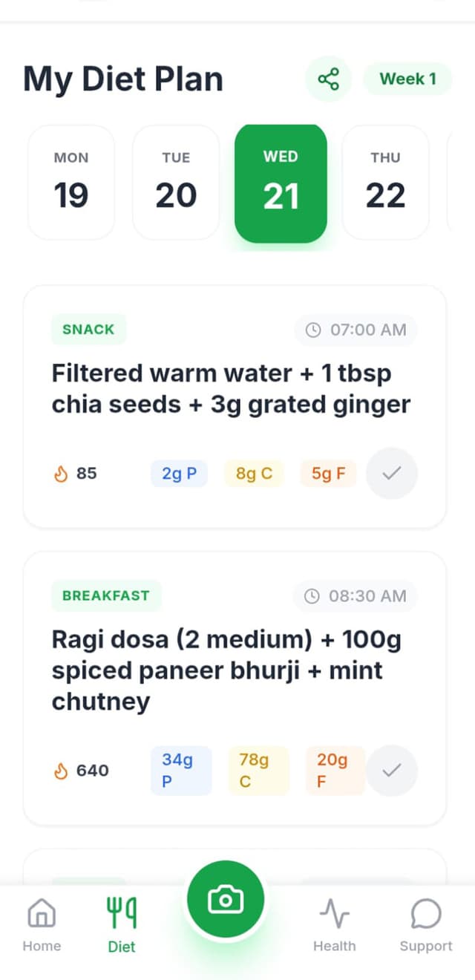The height and width of the screenshot is (980, 475).
Task: Select Monday 19 in date strip
Action: tap(71, 182)
